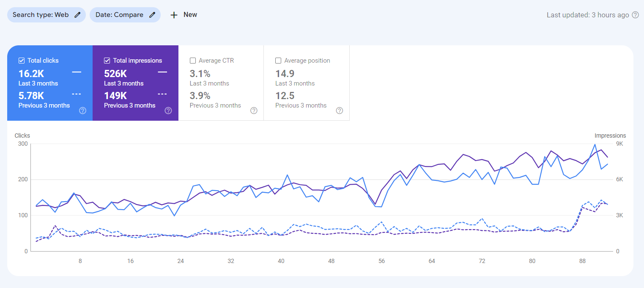The height and width of the screenshot is (288, 644).
Task: Select the 526K total impressions value
Action: tap(115, 74)
